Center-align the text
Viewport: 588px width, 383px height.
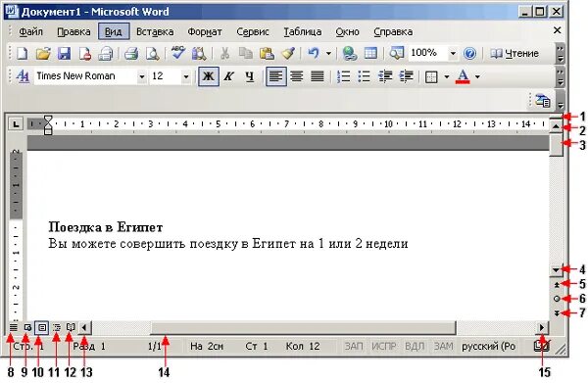(297, 76)
